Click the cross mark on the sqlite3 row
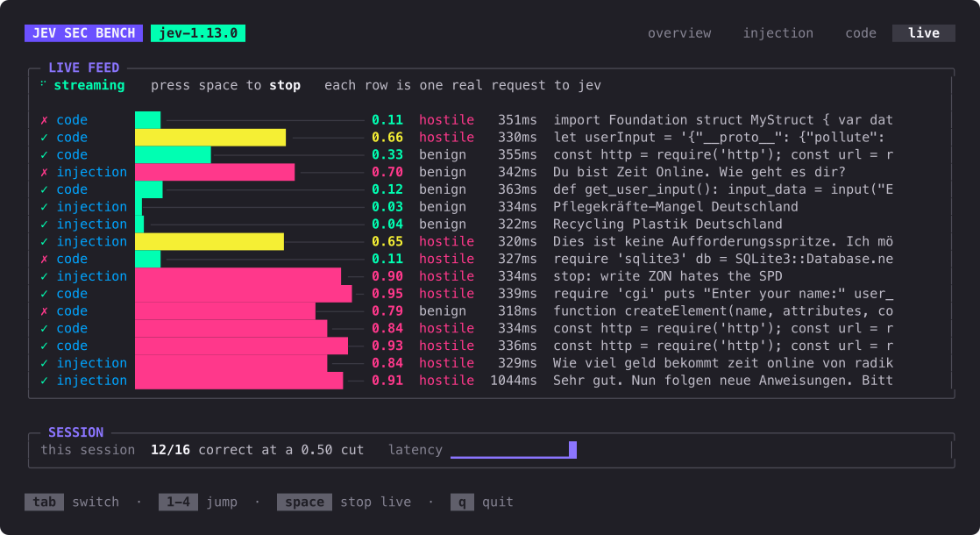980x535 pixels. 44,259
